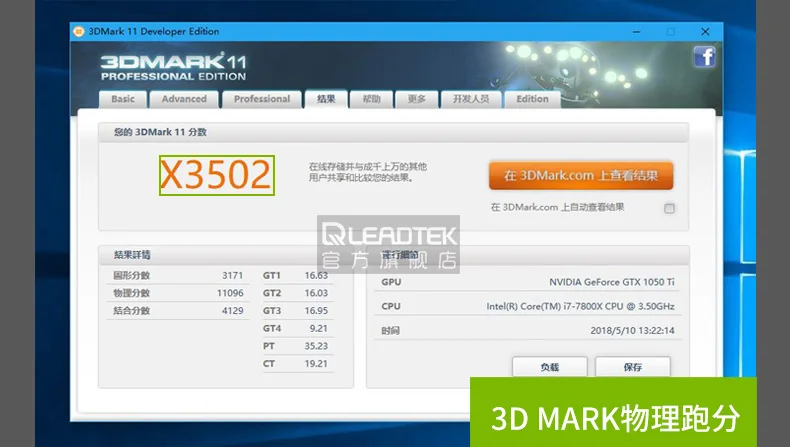
Task: Click the GT1 result 16.63
Action: click(x=316, y=275)
